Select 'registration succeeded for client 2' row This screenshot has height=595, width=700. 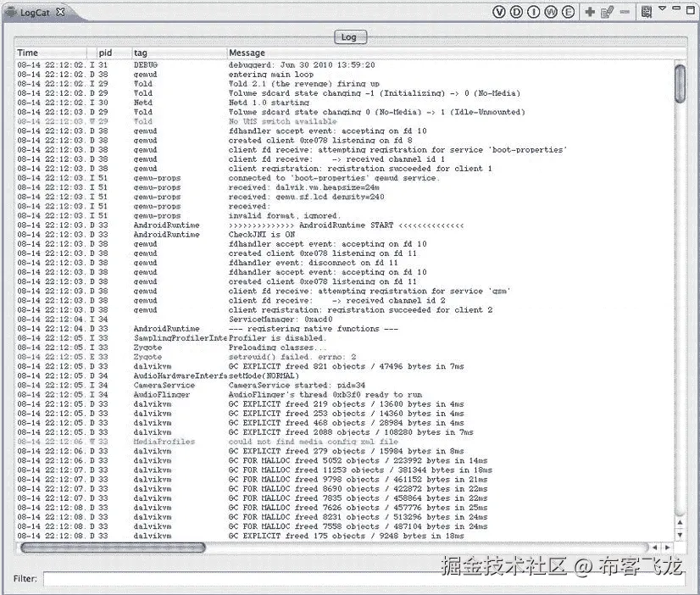344,309
